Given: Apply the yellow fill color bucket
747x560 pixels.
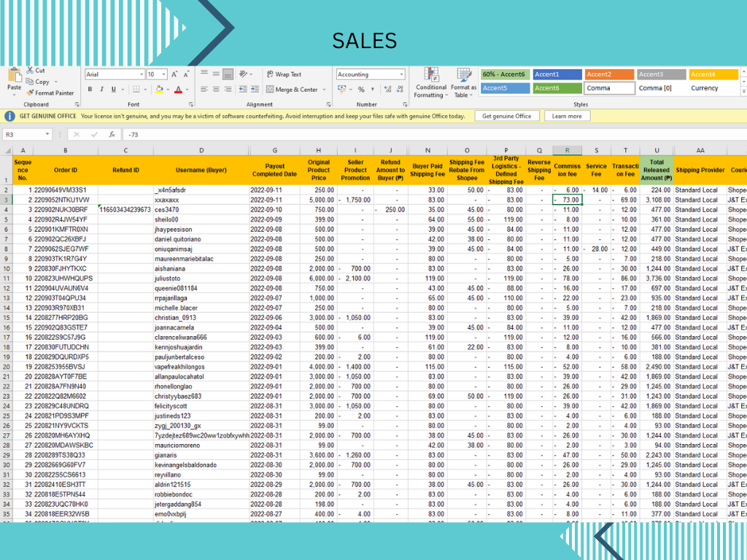Looking at the screenshot, I should pyautogui.click(x=160, y=89).
